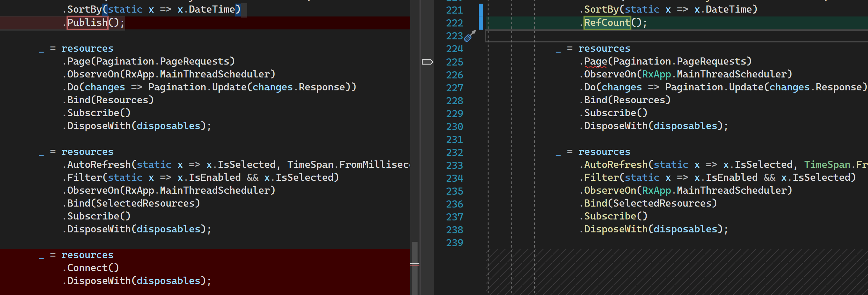Click line number 232 in the right pane
This screenshot has height=295, width=868.
pos(454,152)
